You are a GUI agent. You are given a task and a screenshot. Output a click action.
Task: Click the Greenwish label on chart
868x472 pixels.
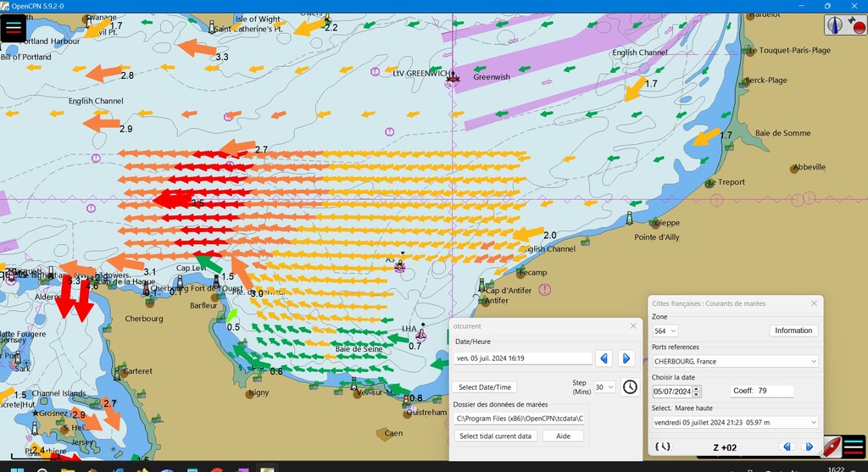point(492,77)
